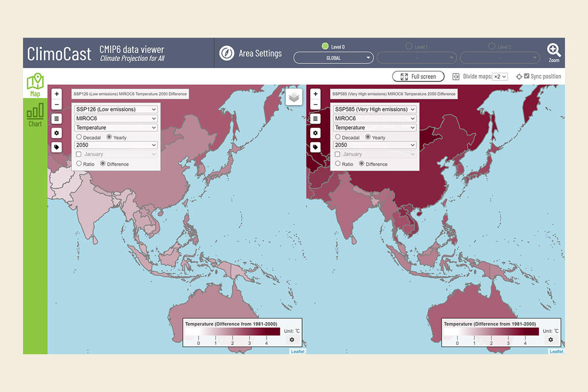Select Decadal radio on left map
The width and height of the screenshot is (588, 392).
[79, 138]
